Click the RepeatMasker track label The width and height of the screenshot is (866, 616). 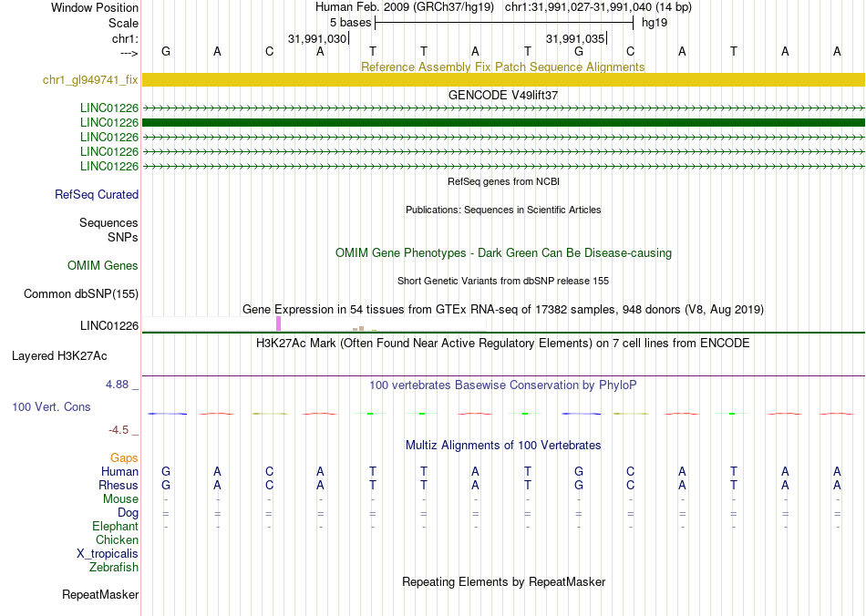point(100,594)
